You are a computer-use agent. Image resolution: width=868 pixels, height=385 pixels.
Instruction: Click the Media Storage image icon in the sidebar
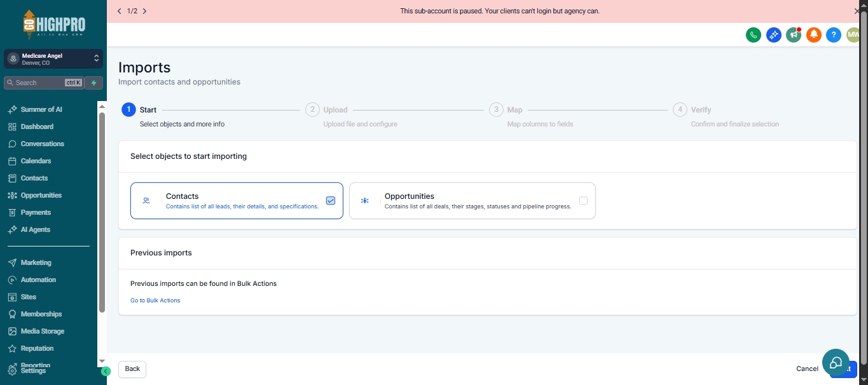[x=12, y=331]
